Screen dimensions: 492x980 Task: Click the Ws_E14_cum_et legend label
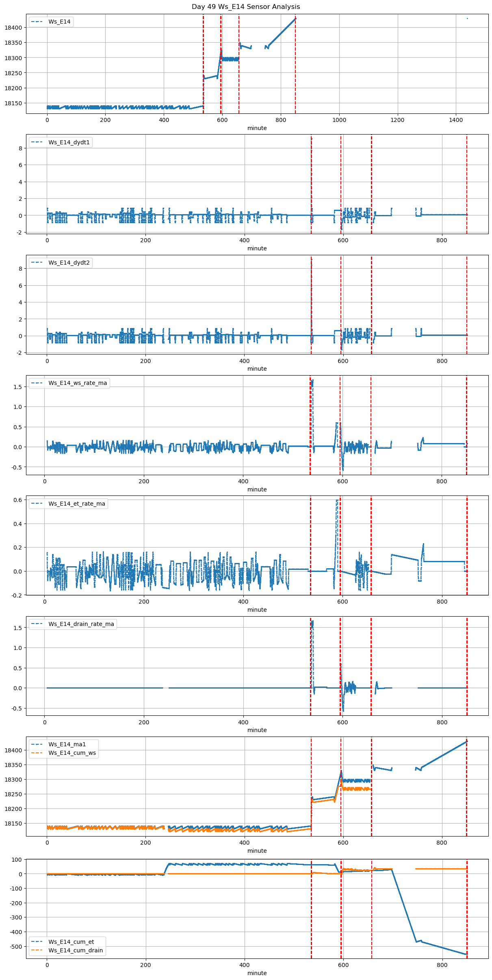coord(71,942)
